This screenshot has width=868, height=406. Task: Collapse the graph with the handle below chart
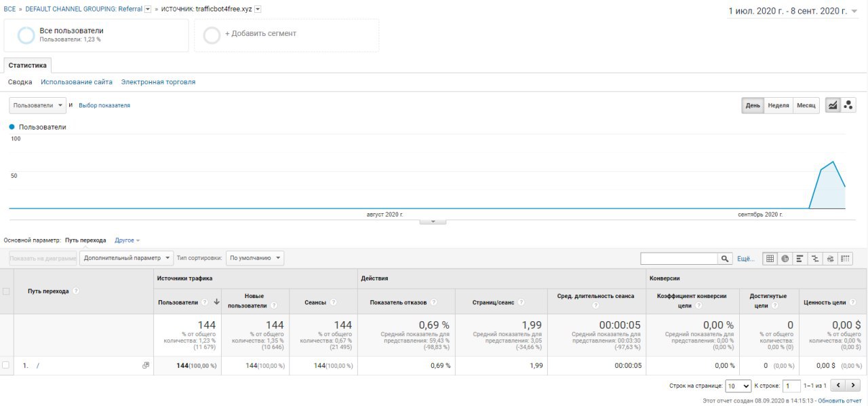pos(433,221)
